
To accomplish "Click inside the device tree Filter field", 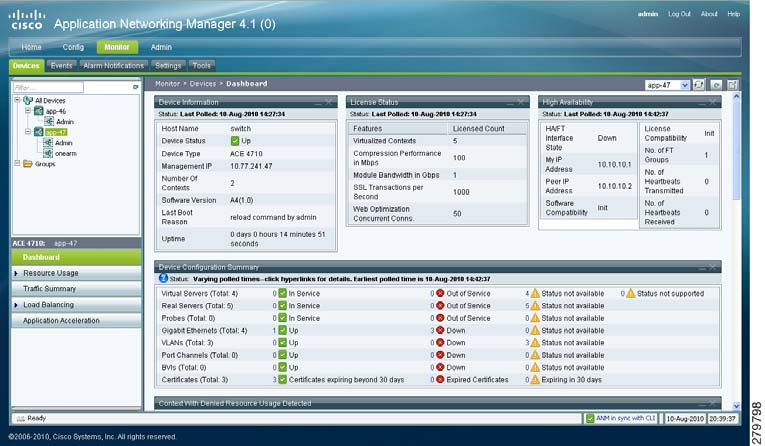I will click(x=70, y=87).
